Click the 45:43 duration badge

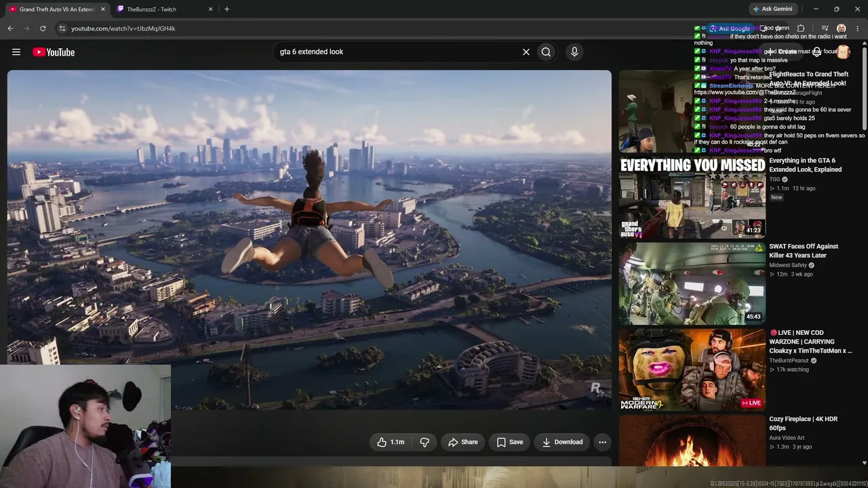click(x=753, y=317)
